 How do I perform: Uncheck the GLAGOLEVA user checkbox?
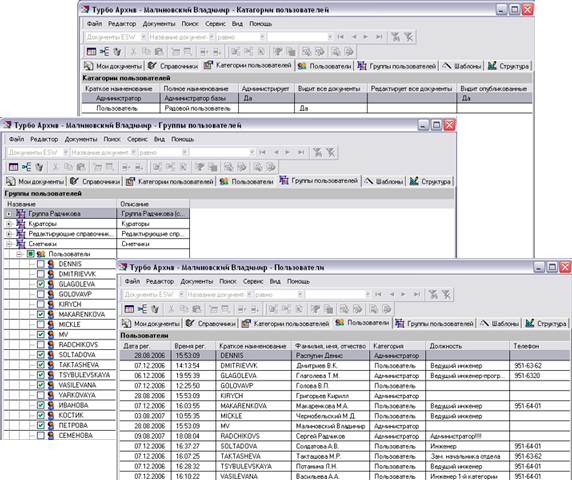pyautogui.click(x=41, y=284)
